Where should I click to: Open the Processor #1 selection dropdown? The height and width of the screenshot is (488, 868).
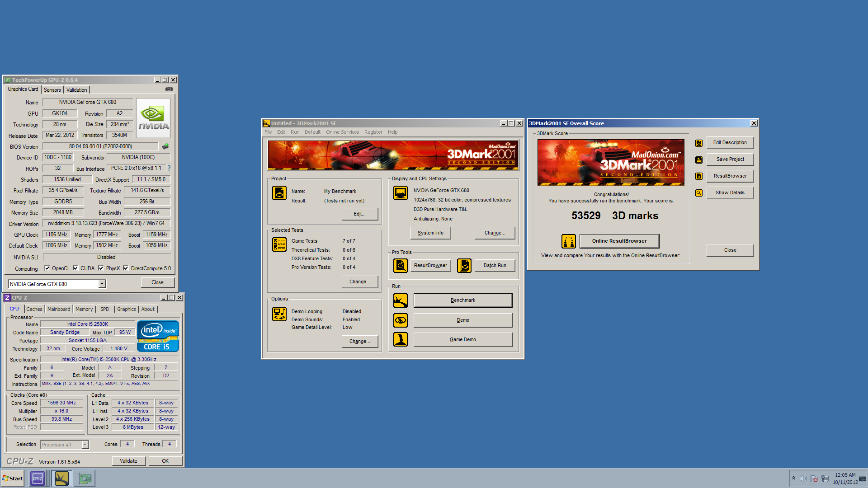coord(85,445)
